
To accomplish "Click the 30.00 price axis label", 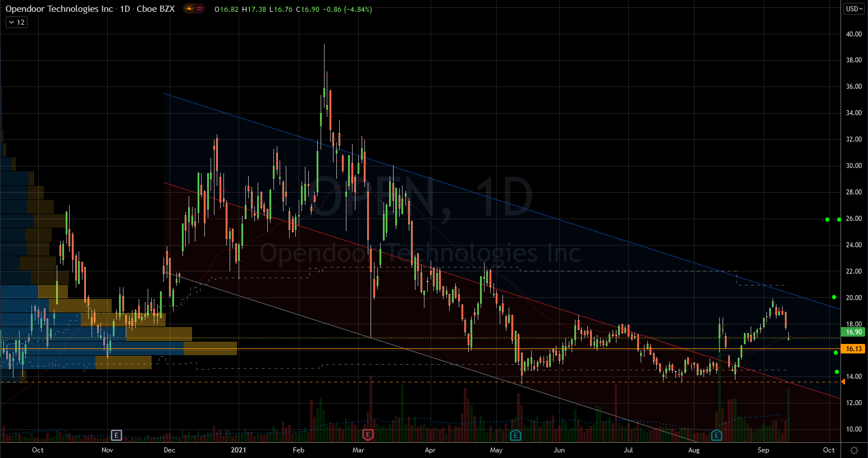I will 854,166.
